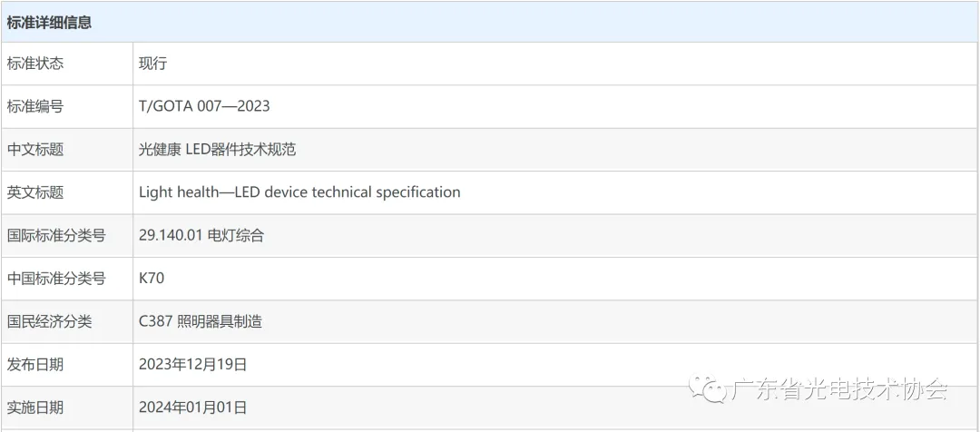This screenshot has width=980, height=432.
Task: Click the standard number T/GOTA 007—2023
Action: 204,106
